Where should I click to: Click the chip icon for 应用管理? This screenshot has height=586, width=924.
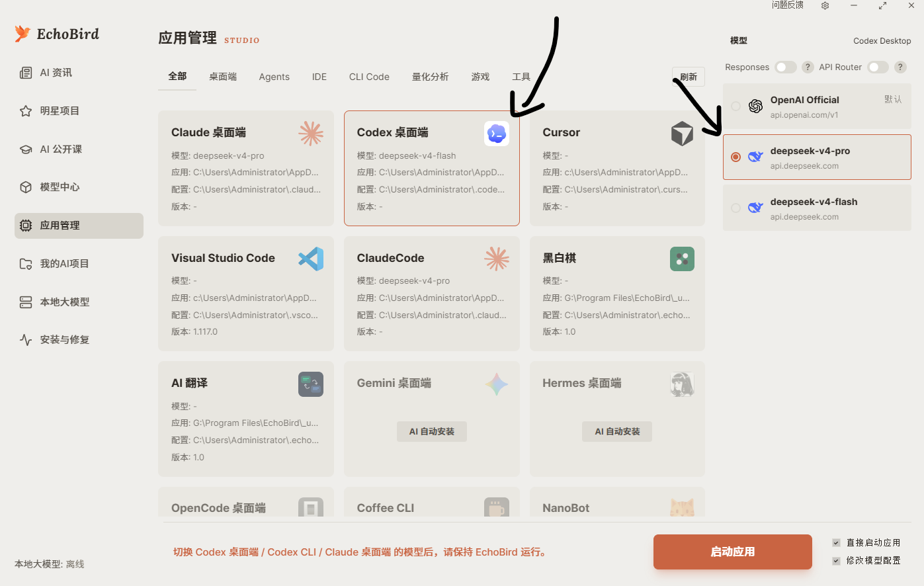26,226
